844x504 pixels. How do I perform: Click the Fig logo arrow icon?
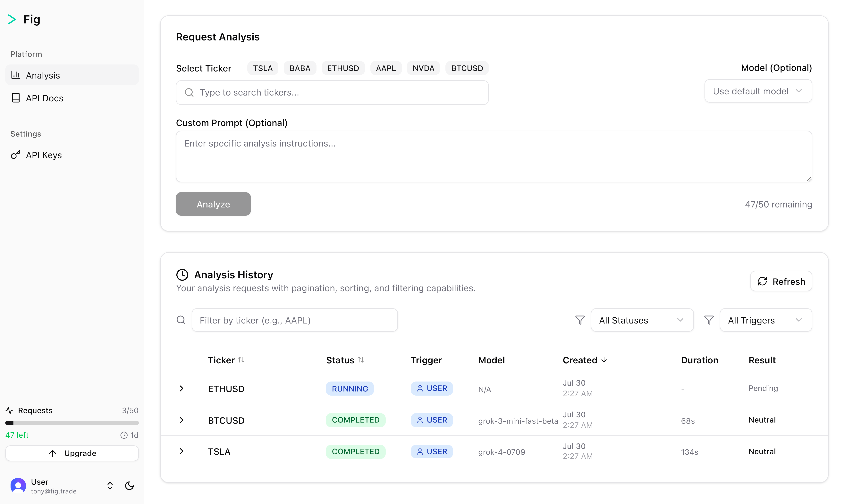pos(12,19)
